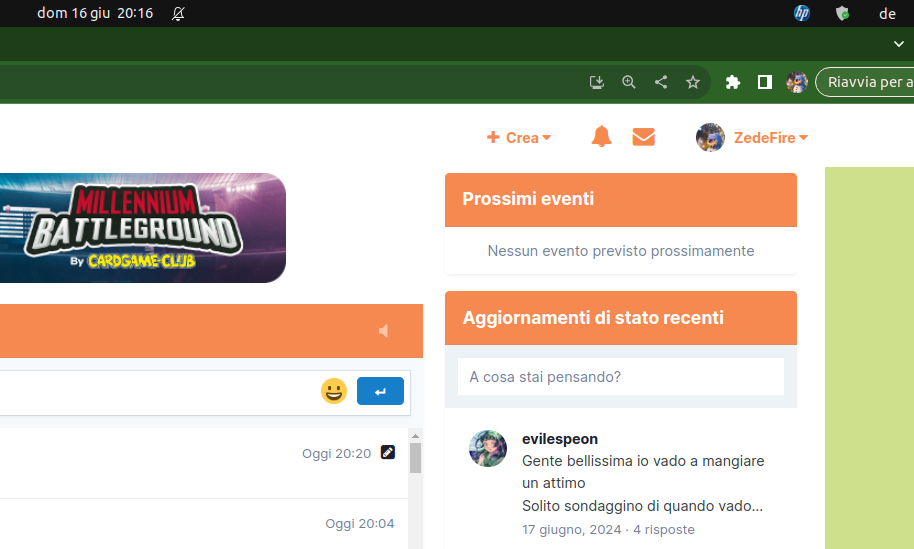Open the '4 risposte' replies link
The height and width of the screenshot is (549, 914).
tap(664, 529)
